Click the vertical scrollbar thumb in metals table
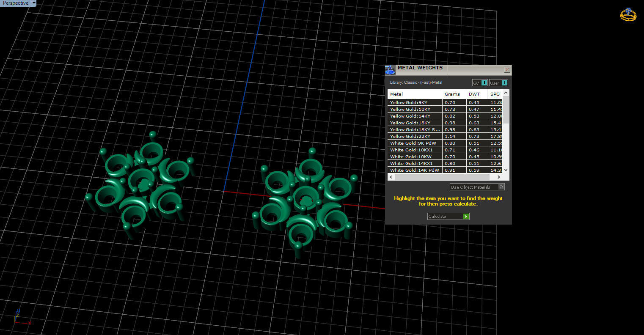 tap(506, 110)
